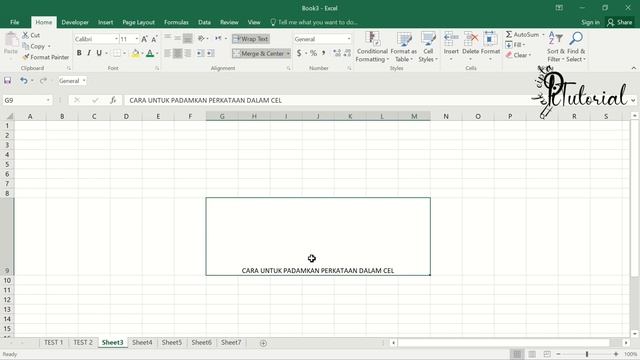Viewport: 640px width, 360px height.
Task: Apply percent style format
Action: 313,53
